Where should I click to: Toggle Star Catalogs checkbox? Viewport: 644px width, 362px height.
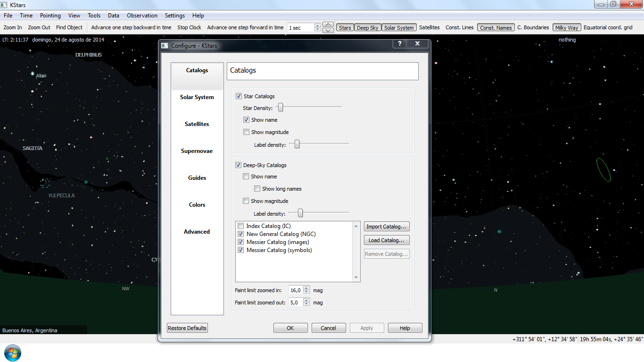[x=239, y=96]
